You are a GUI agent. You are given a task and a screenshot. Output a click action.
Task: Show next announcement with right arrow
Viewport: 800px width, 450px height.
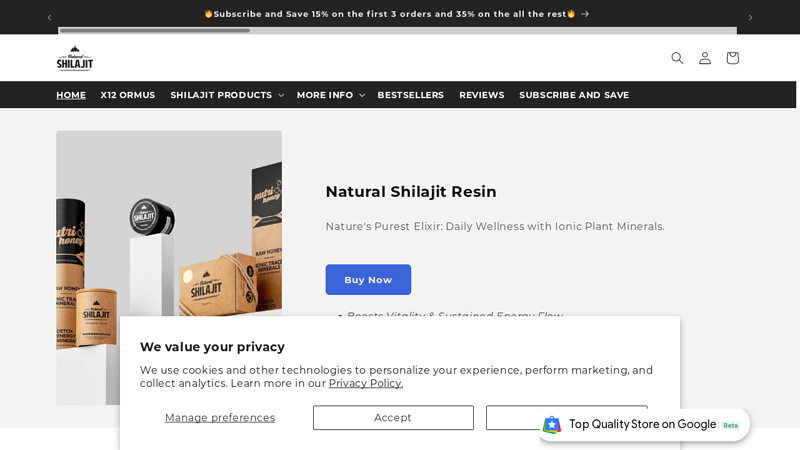[750, 17]
